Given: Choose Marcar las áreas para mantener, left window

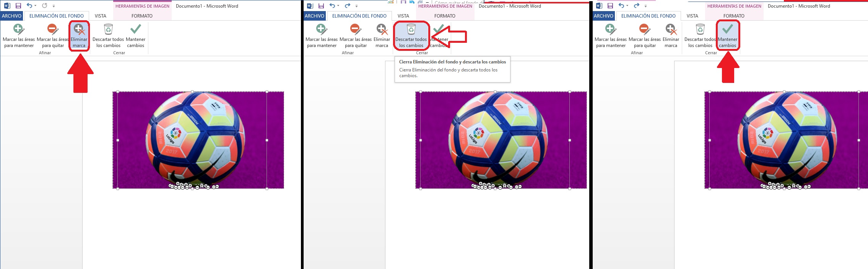Looking at the screenshot, I should (19, 36).
